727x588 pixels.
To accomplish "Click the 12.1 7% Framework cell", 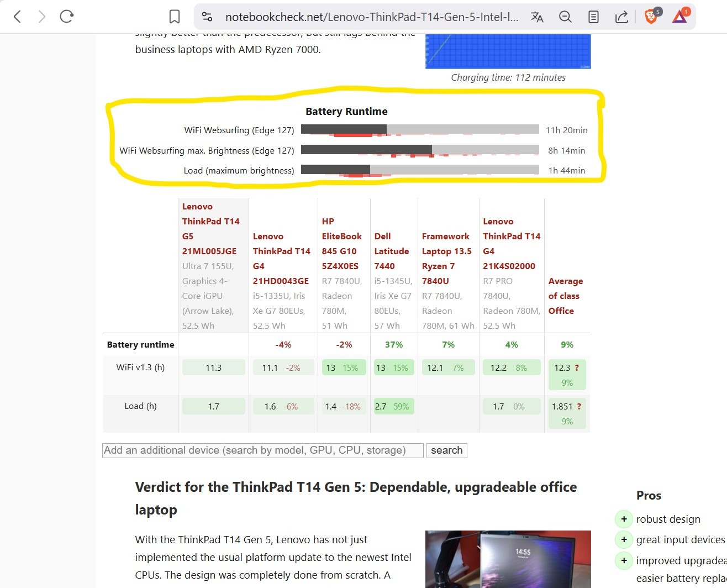I will 449,368.
